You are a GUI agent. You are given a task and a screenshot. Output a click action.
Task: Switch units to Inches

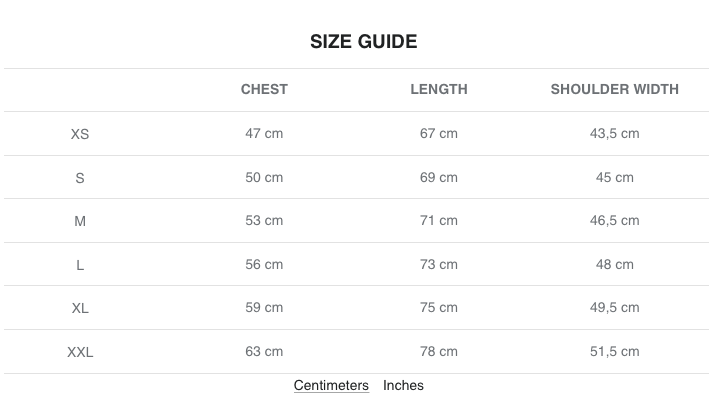403,385
